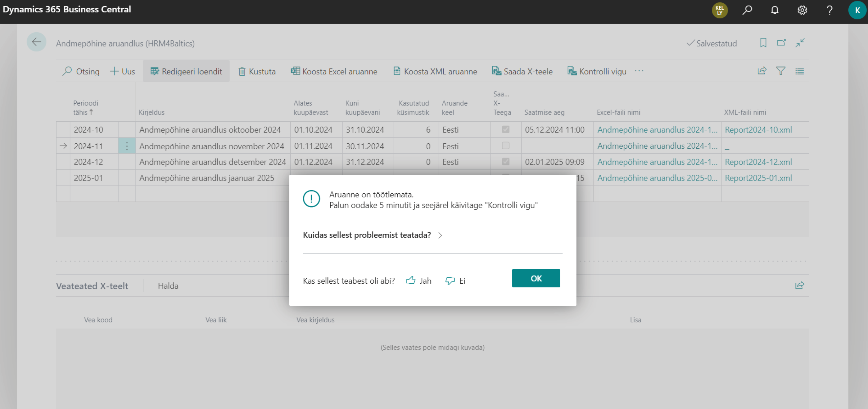Sort by Perioodi tähis column header

[x=86, y=108]
